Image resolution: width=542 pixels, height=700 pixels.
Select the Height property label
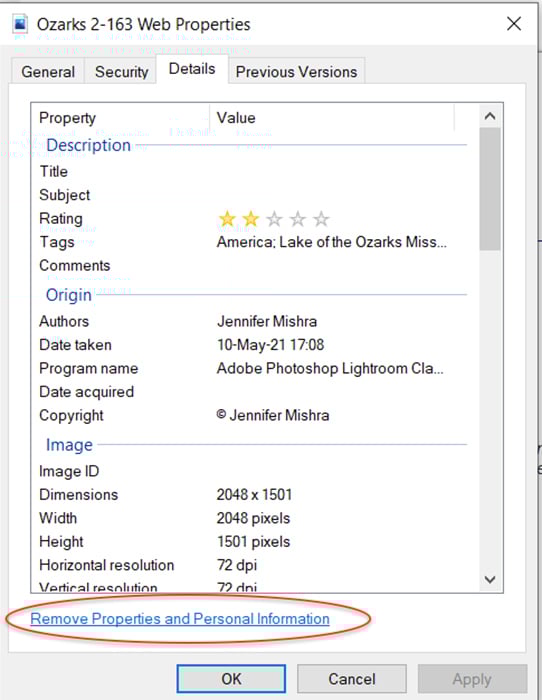click(61, 542)
